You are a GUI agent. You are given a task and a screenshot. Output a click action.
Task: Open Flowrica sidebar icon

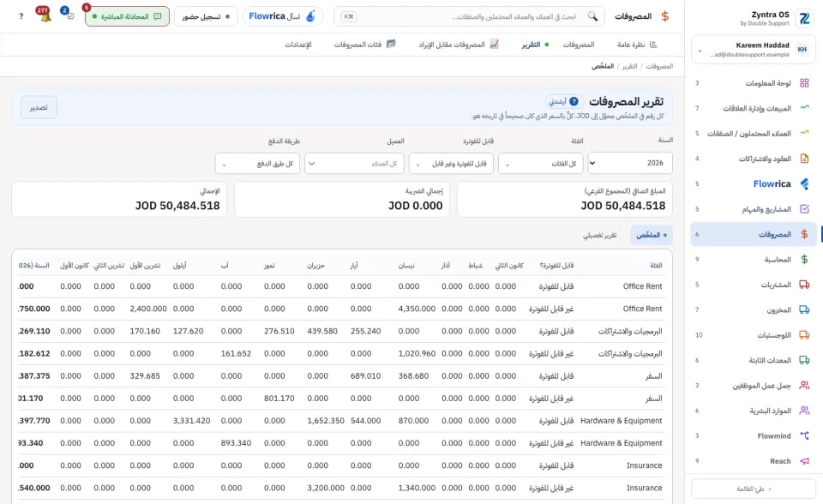pyautogui.click(x=804, y=183)
